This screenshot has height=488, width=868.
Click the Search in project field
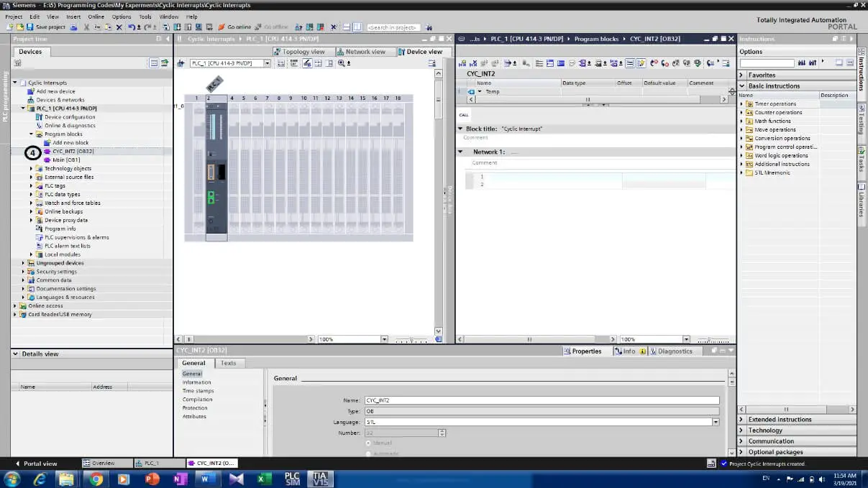pyautogui.click(x=393, y=27)
